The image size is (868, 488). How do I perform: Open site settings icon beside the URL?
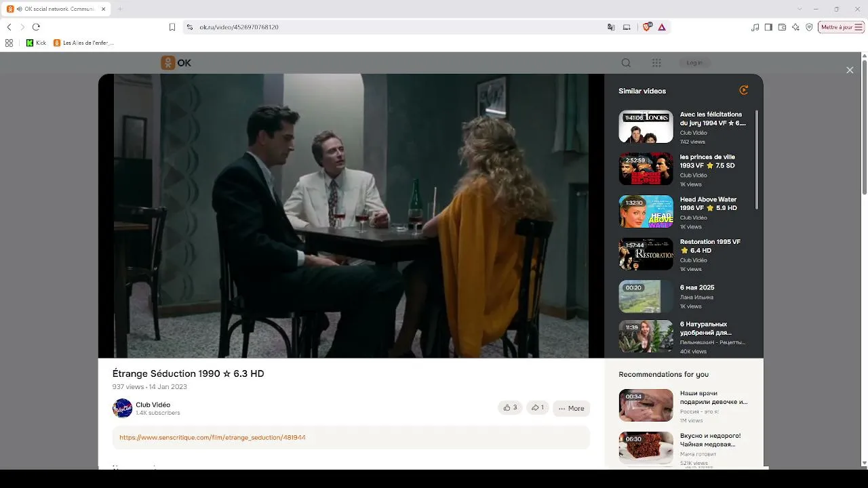[190, 27]
